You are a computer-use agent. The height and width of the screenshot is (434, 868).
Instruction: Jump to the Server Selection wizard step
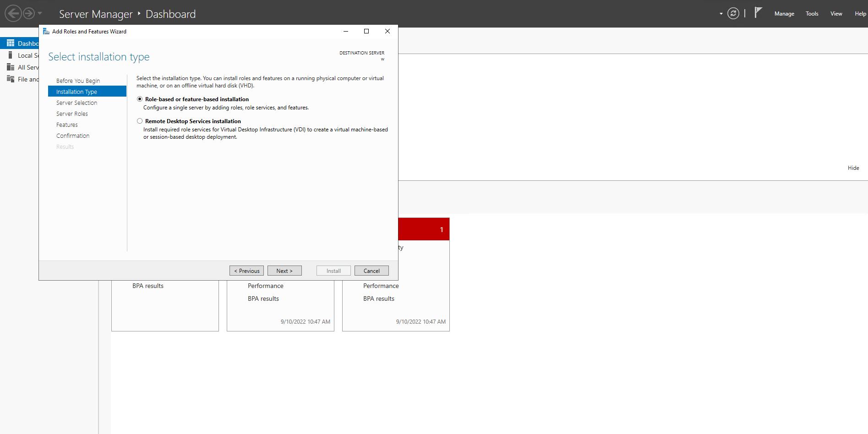coord(76,103)
